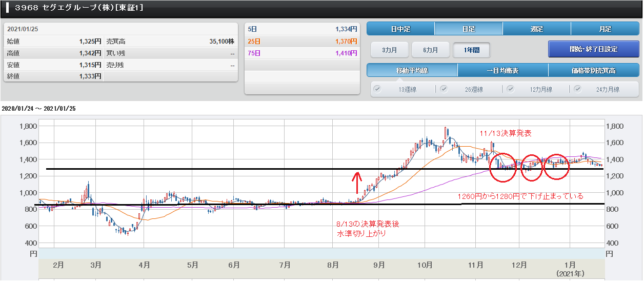
Task: Select the 日足 daily chart tab
Action: coord(468,29)
